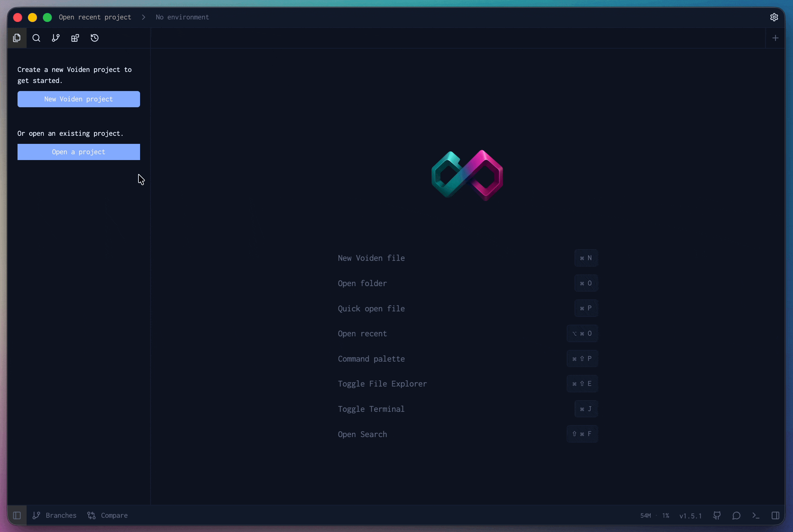Click the New Voiden project button
The width and height of the screenshot is (793, 532).
tap(79, 99)
